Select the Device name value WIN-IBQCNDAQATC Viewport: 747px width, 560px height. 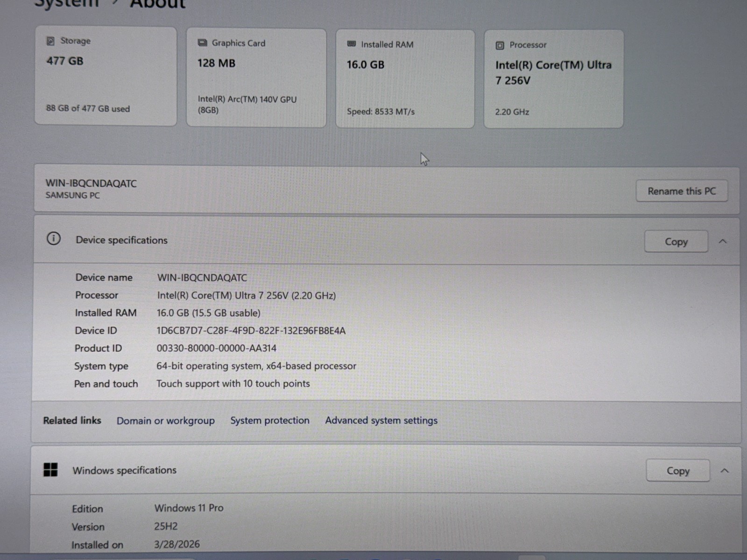pos(202,278)
